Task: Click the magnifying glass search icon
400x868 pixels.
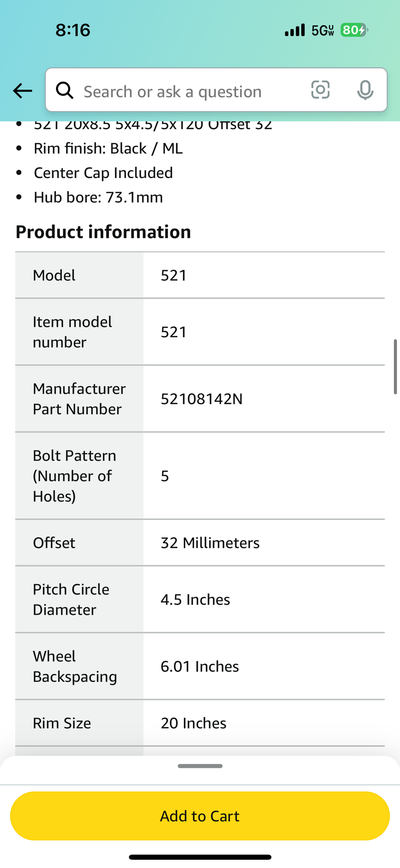Action: point(65,90)
